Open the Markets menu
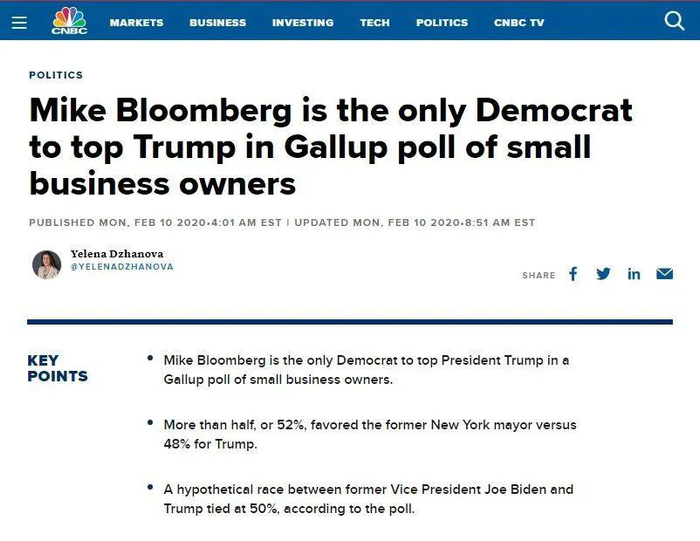Screen dimensions: 700x541 [x=136, y=23]
